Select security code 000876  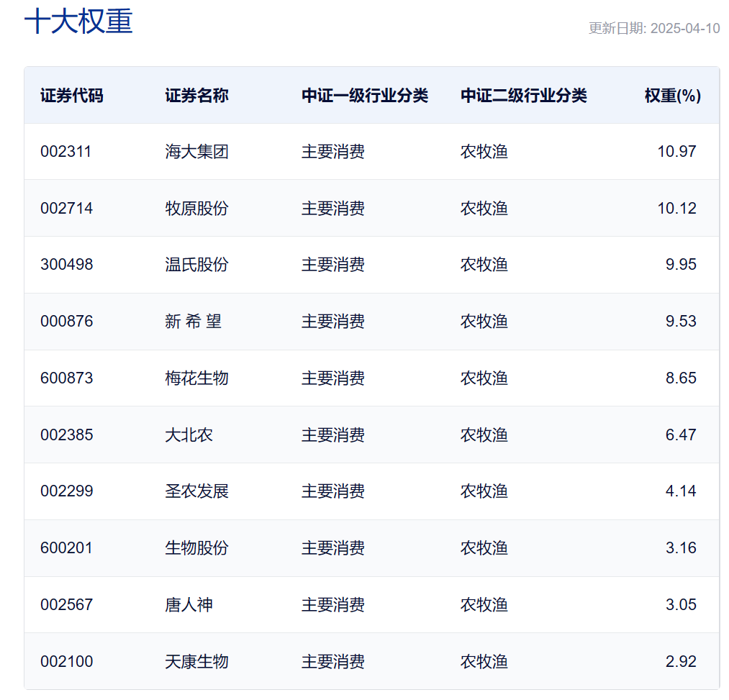66,321
